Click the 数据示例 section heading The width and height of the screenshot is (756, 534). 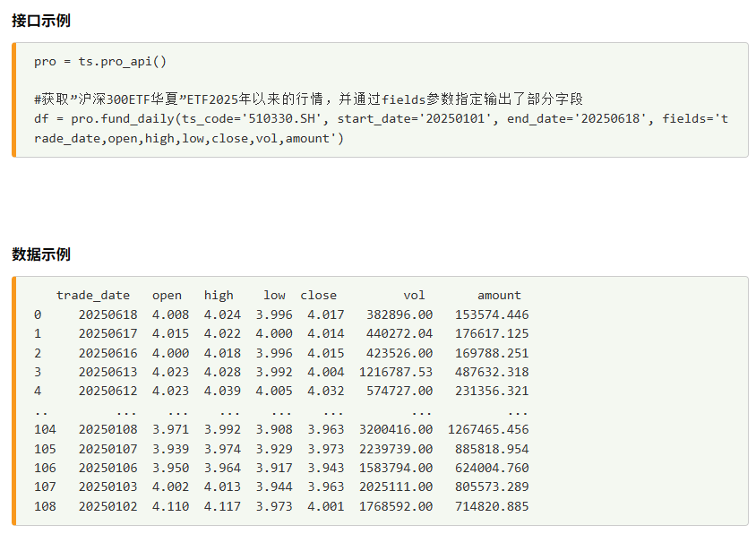(x=41, y=254)
